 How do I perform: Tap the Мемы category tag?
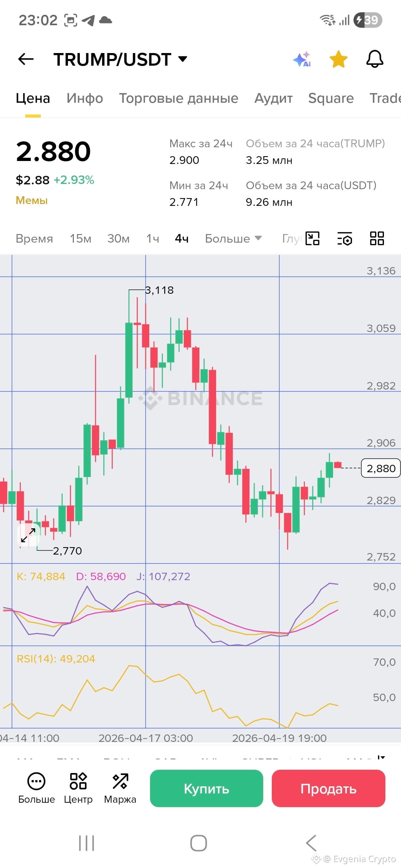(32, 200)
